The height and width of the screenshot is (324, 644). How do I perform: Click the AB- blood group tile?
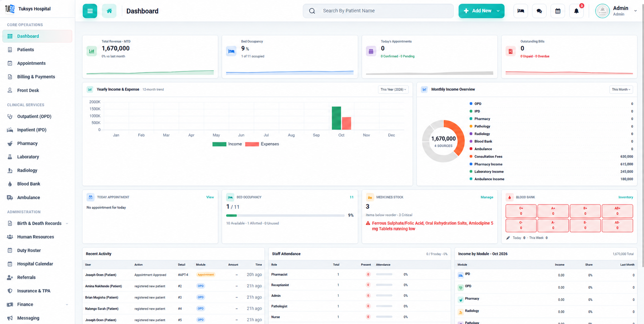(617, 225)
